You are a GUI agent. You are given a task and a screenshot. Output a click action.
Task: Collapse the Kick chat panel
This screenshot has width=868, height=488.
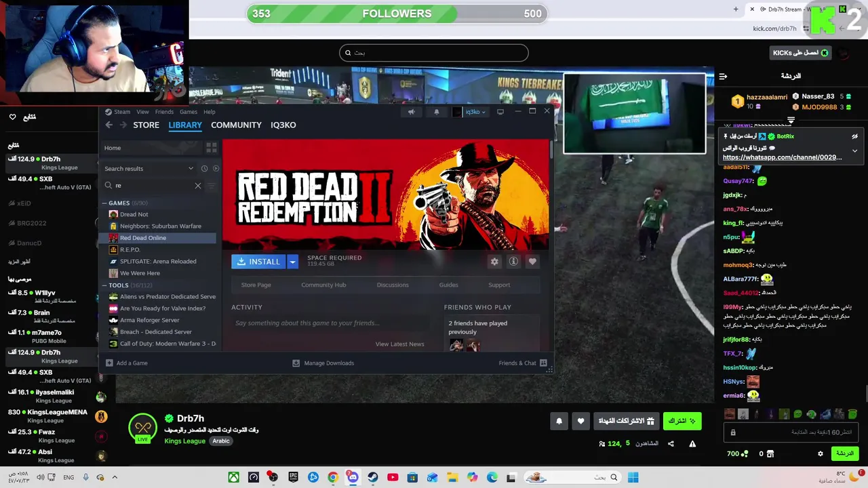tap(723, 76)
